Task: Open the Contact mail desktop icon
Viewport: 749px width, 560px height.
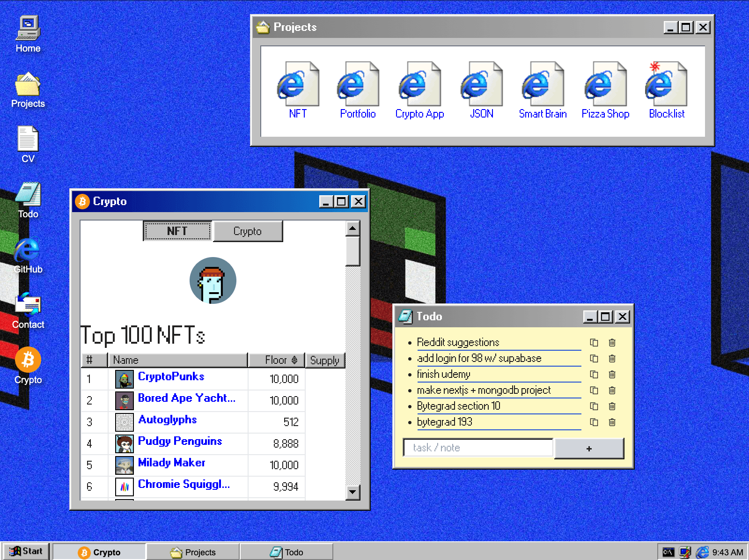Action: [x=28, y=311]
